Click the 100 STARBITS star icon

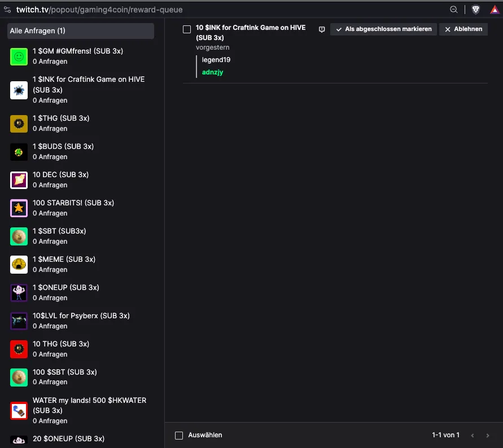coord(19,208)
